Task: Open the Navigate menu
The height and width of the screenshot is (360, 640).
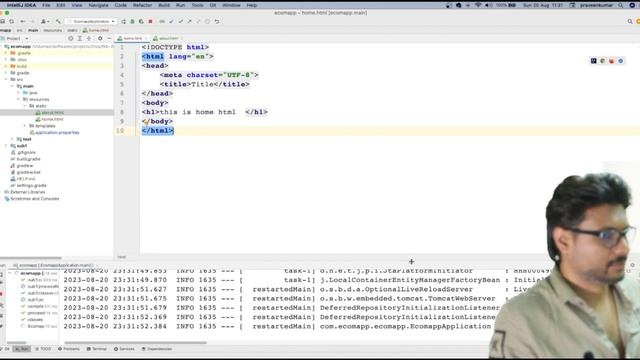Action: (x=98, y=5)
